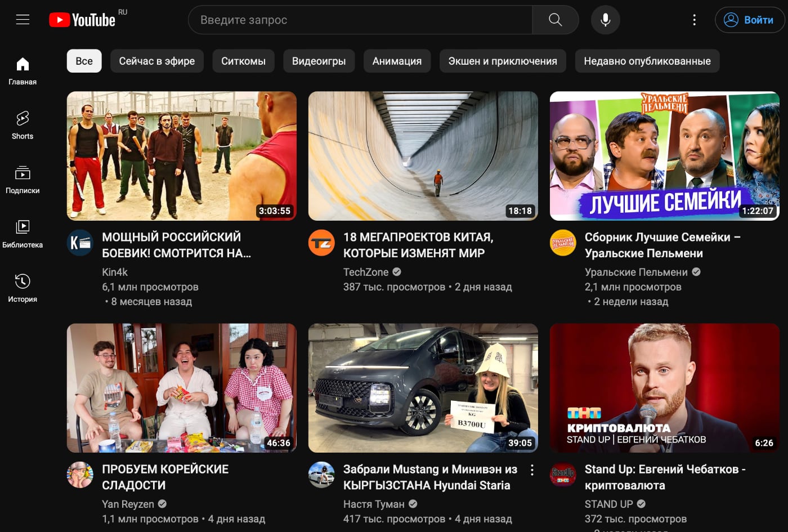788x532 pixels.
Task: Click the 6:26 duration badge
Action: point(764,443)
